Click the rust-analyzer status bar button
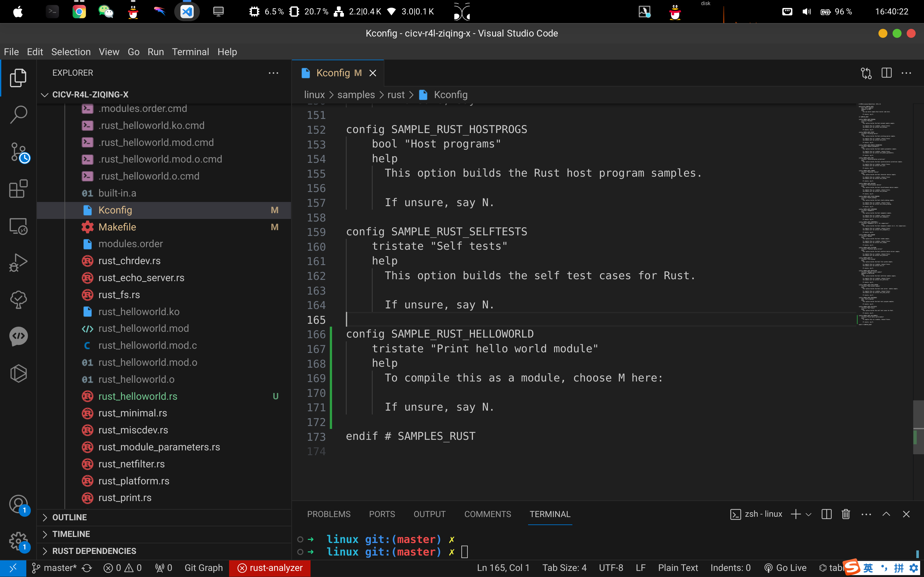 [270, 568]
